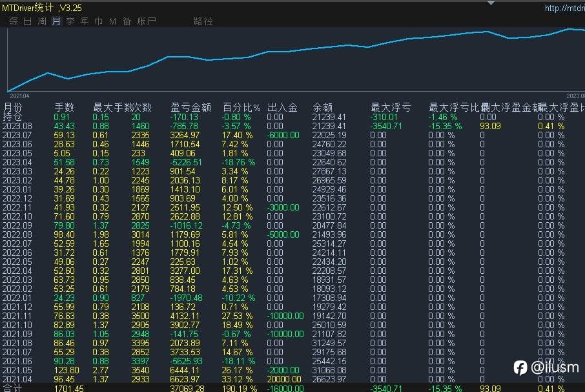Switch to the 年 yearly tab
This screenshot has width=585, height=392.
point(85,21)
